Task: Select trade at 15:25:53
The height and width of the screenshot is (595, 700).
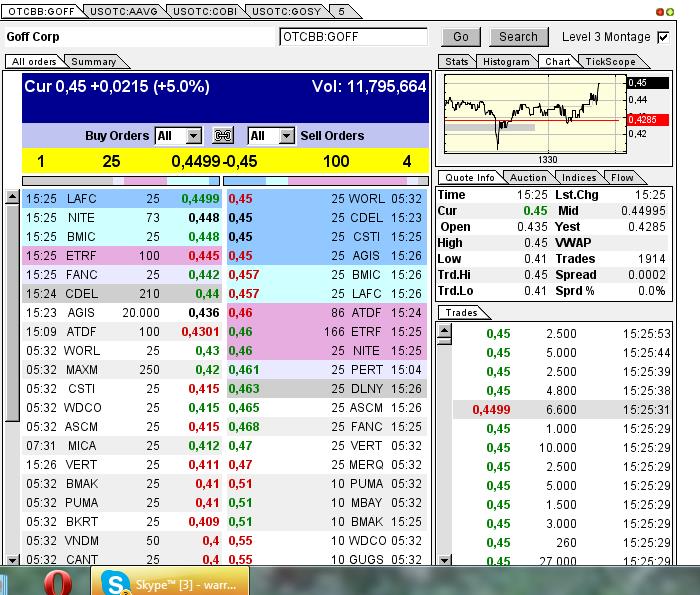Action: pos(562,333)
